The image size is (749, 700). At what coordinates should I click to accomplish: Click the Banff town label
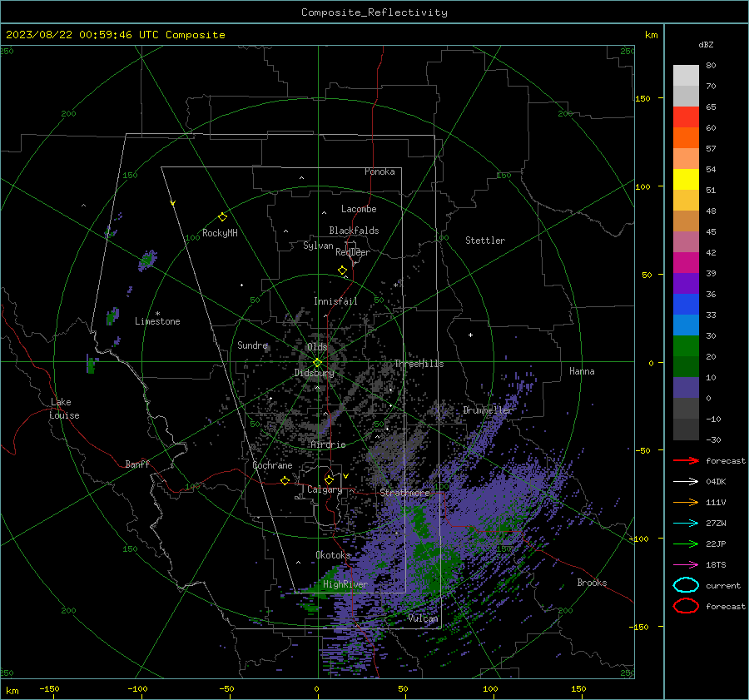pos(137,464)
